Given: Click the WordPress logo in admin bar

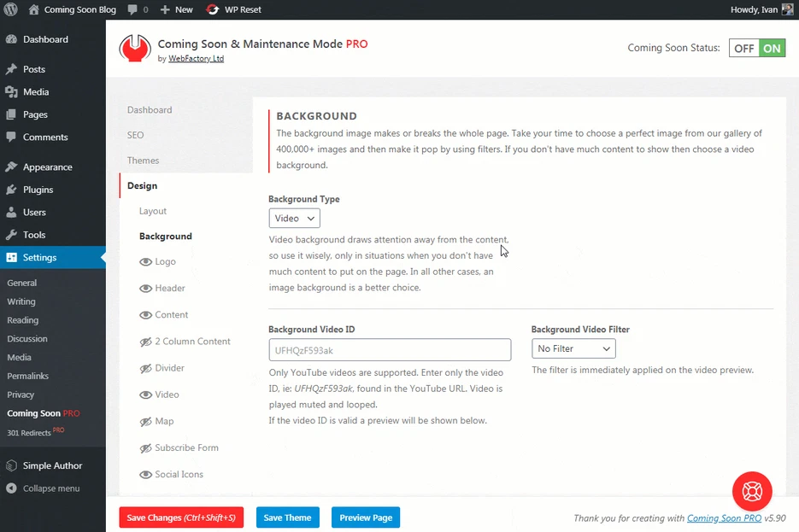Looking at the screenshot, I should click(11, 9).
